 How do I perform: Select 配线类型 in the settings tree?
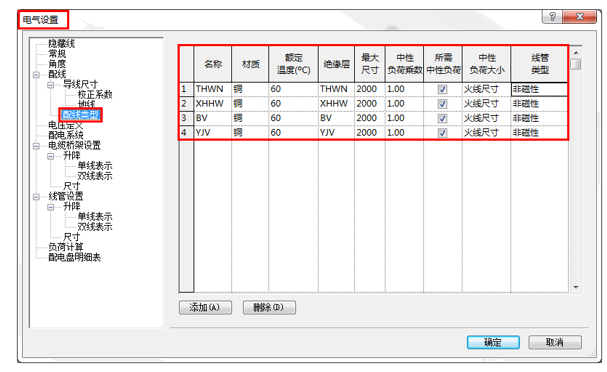point(81,115)
